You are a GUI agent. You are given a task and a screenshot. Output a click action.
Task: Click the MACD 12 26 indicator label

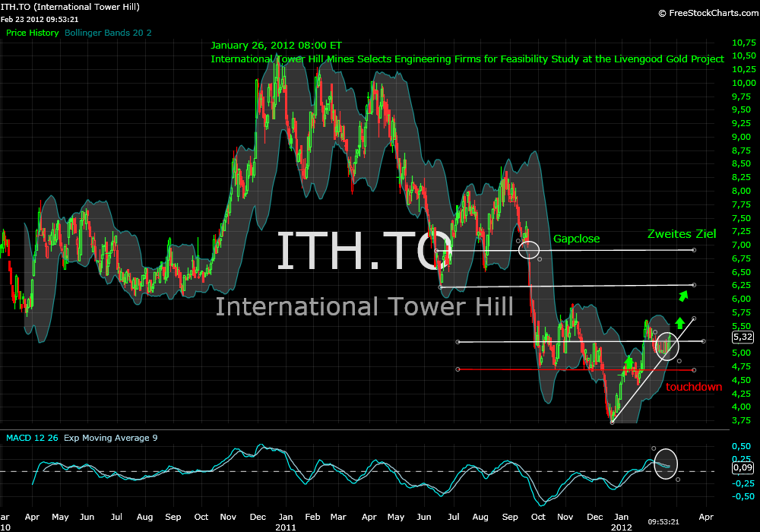tap(32, 438)
